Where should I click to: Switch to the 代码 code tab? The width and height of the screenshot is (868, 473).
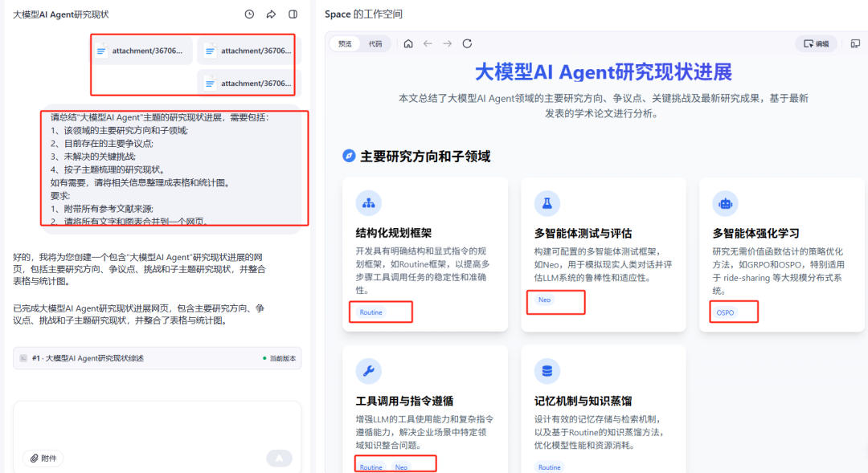point(375,43)
